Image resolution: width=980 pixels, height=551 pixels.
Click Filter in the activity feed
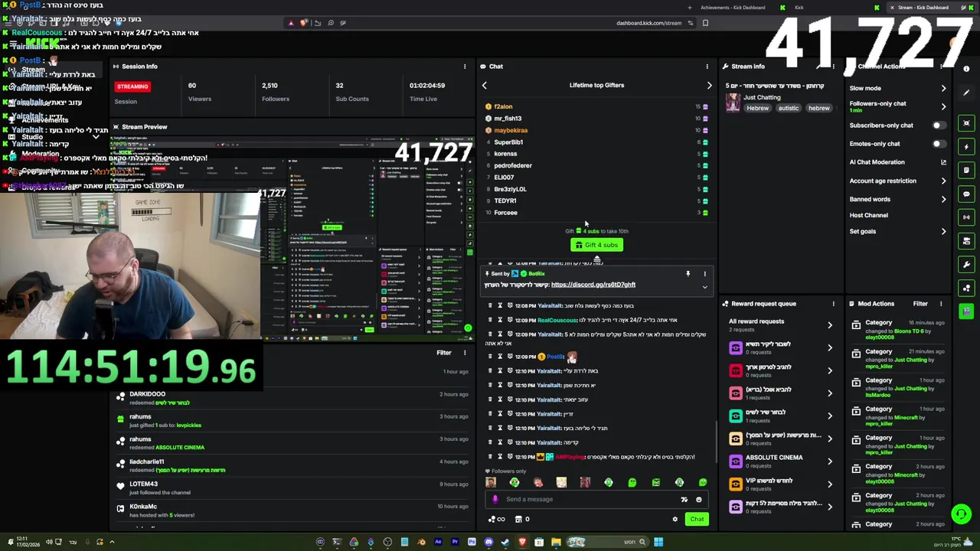(444, 353)
